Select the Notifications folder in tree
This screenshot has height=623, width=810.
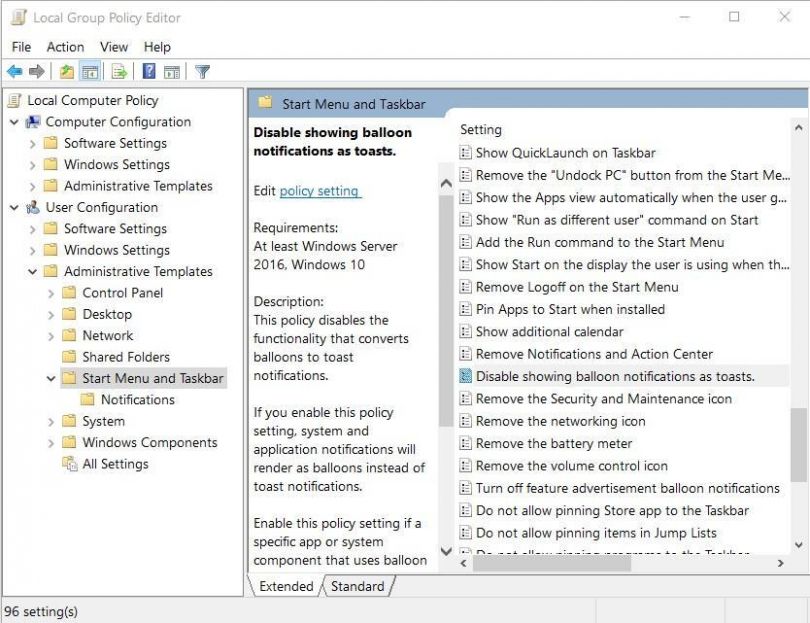(x=137, y=400)
